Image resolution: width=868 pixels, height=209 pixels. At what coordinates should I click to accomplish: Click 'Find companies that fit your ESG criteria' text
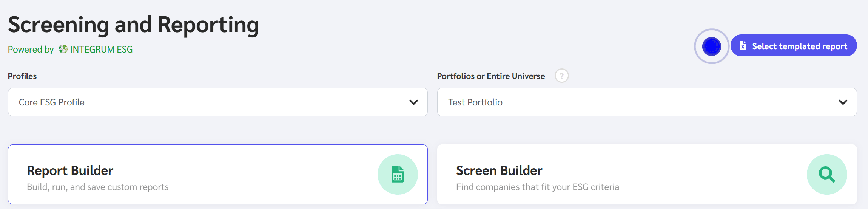tap(537, 187)
